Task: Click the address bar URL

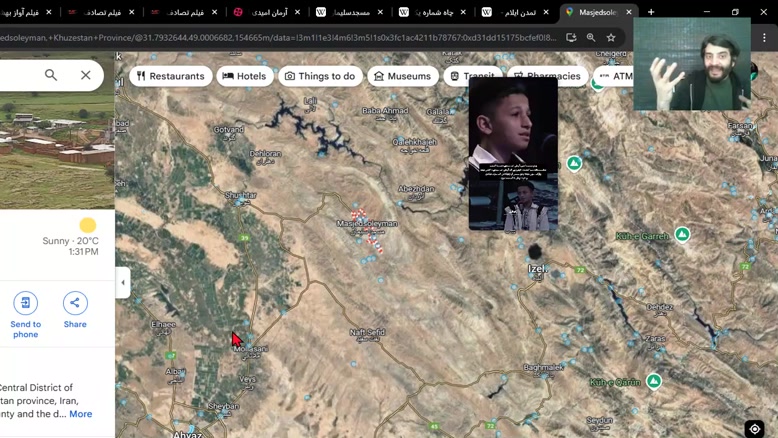Action: [x=278, y=38]
